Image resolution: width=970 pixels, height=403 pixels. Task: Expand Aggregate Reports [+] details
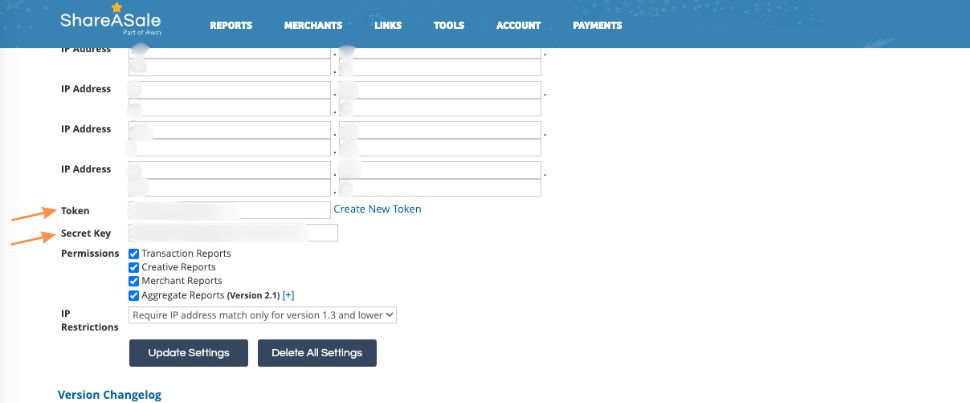tap(288, 296)
